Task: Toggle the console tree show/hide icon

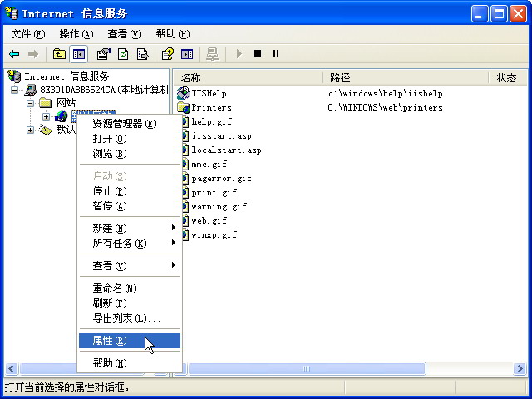Action: (79, 54)
